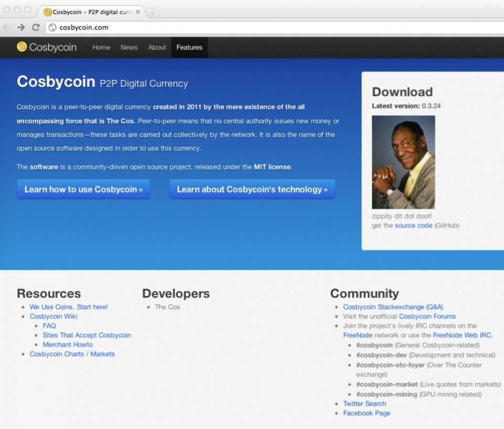Image resolution: width=504 pixels, height=429 pixels.
Task: Click the #cosbycoin channel name
Action: click(x=374, y=346)
